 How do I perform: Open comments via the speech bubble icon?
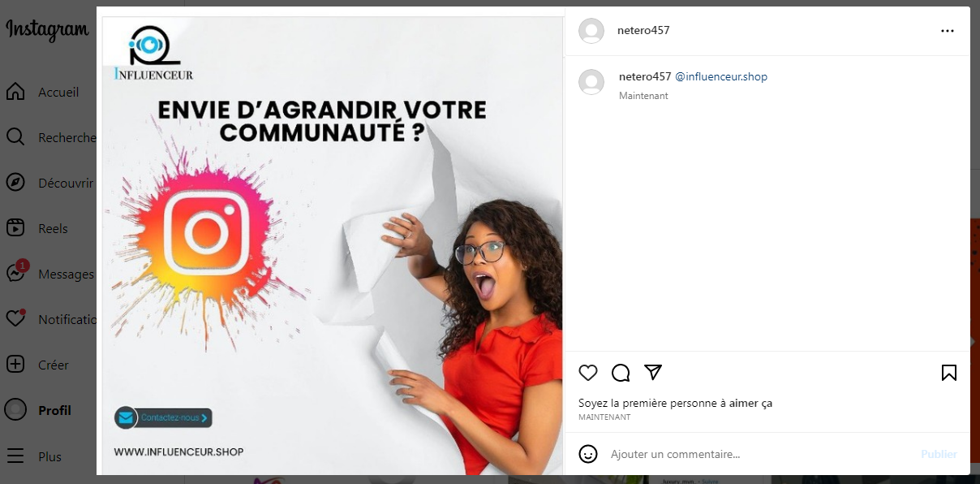pos(621,373)
